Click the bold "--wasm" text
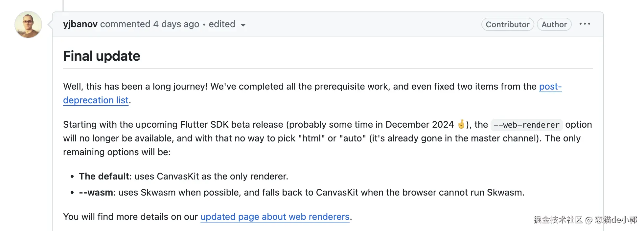644x231 pixels. point(96,193)
